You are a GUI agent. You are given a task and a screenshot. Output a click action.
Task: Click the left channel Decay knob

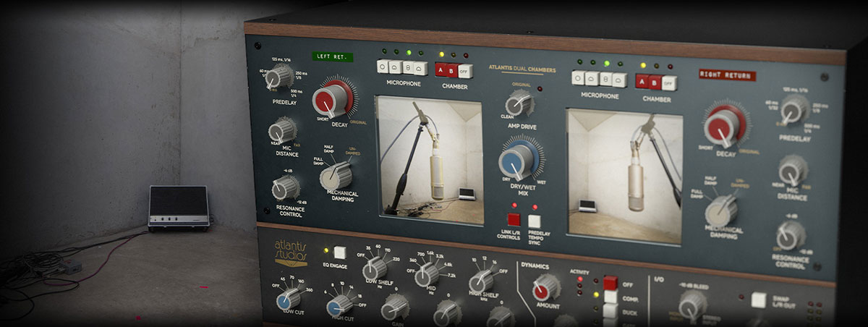332,99
